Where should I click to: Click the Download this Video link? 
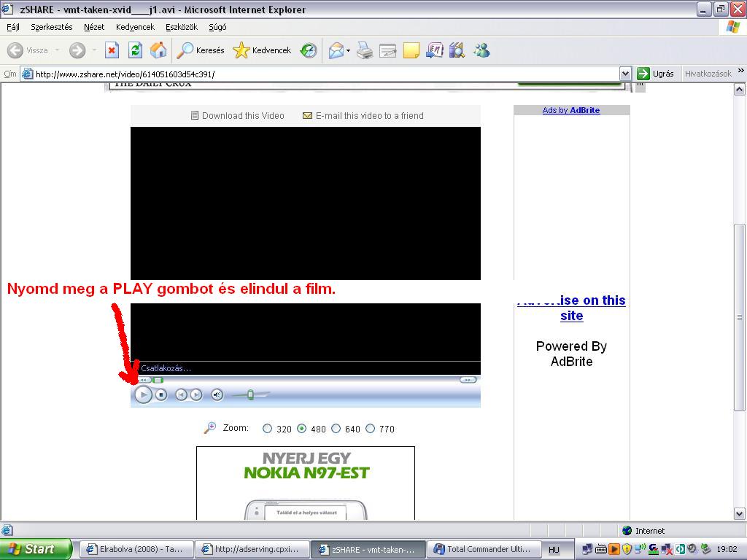point(242,115)
